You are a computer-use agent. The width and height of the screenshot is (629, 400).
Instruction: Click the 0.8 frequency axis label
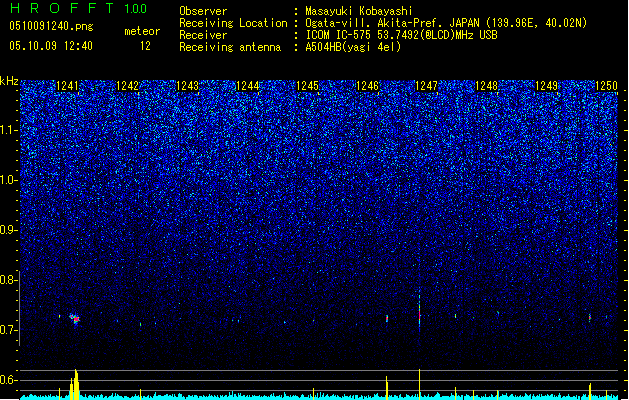pos(9,280)
